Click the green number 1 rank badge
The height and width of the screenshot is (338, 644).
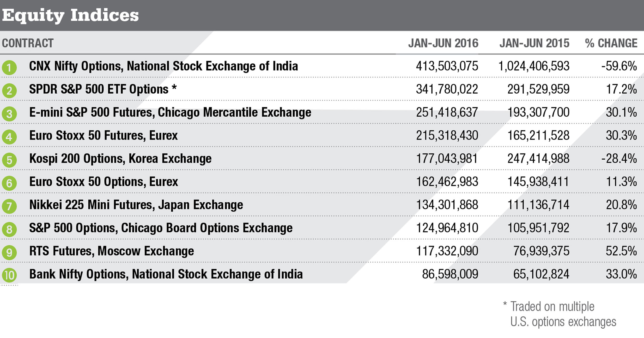coord(9,68)
